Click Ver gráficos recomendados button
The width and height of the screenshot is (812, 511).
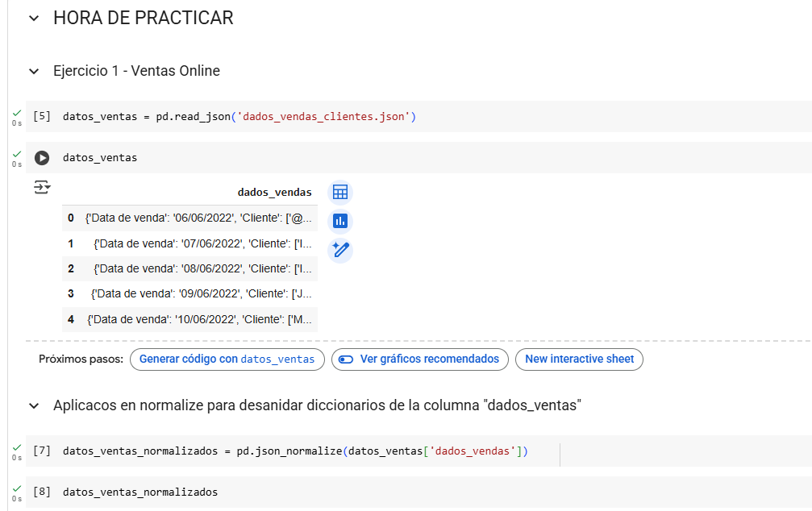[x=420, y=359]
